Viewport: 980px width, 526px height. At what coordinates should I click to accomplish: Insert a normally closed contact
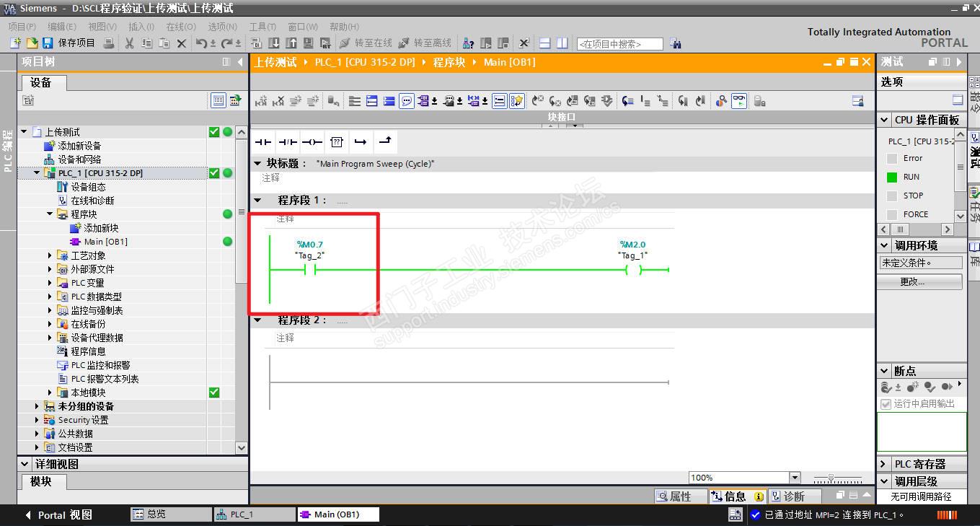point(288,142)
